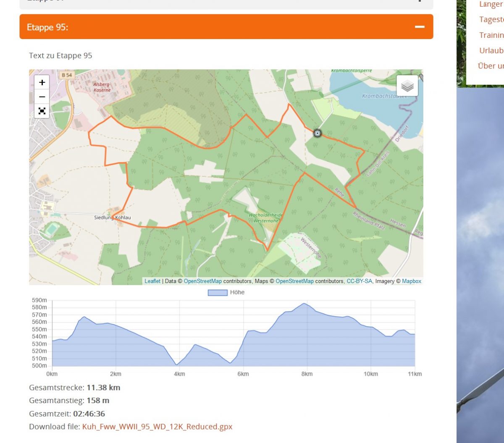Viewport: 504px width, 443px height.
Task: Activate the map fullscreen control
Action: (x=42, y=111)
